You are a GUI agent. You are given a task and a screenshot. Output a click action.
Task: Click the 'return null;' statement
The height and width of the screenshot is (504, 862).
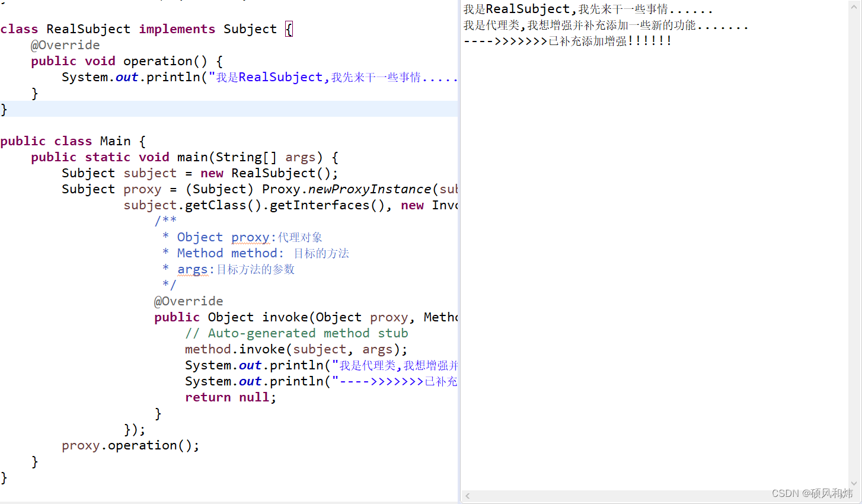(x=231, y=397)
